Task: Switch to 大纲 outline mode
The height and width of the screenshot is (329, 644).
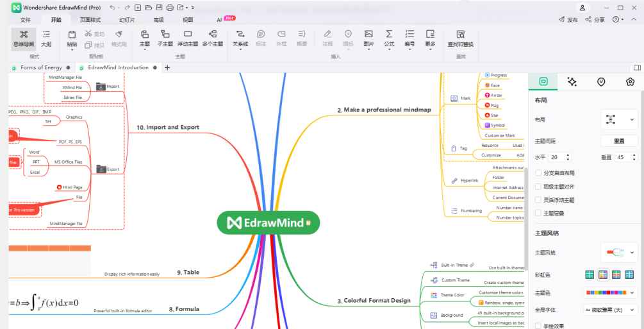Action: [46, 38]
